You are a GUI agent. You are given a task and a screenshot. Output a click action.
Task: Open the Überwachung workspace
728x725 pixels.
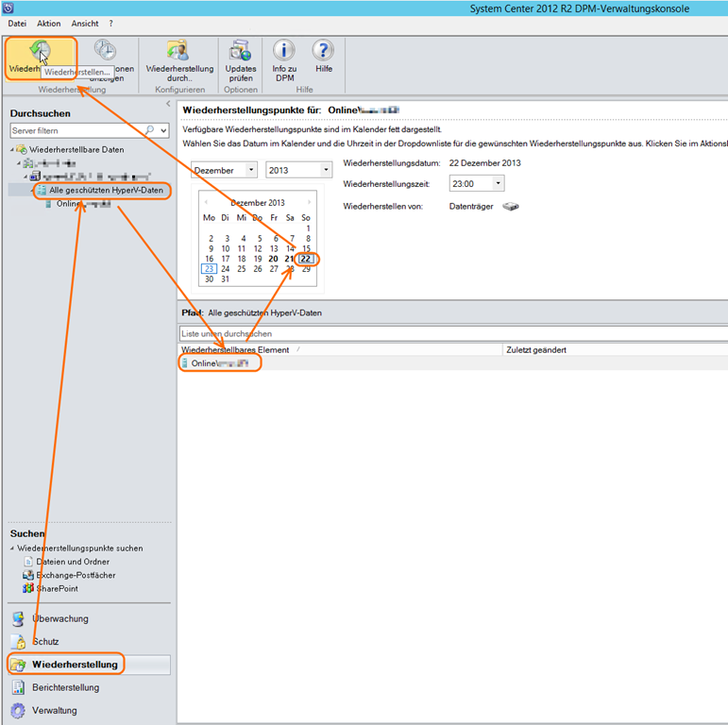60,619
